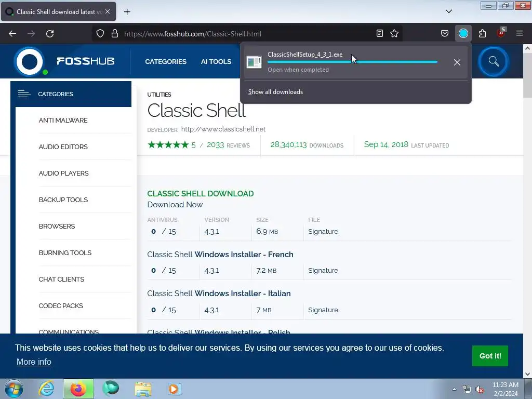This screenshot has height=399, width=532.
Task: Expand the list all tabs chevron
Action: click(x=448, y=11)
